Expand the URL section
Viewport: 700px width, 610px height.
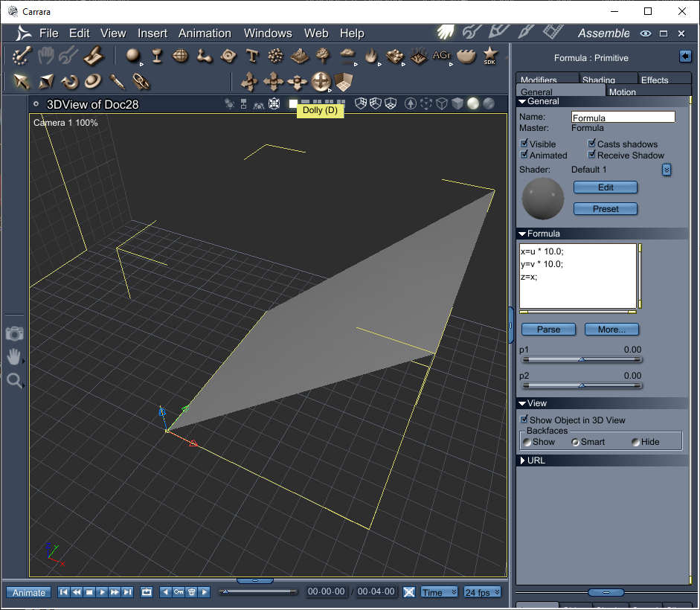click(x=522, y=460)
